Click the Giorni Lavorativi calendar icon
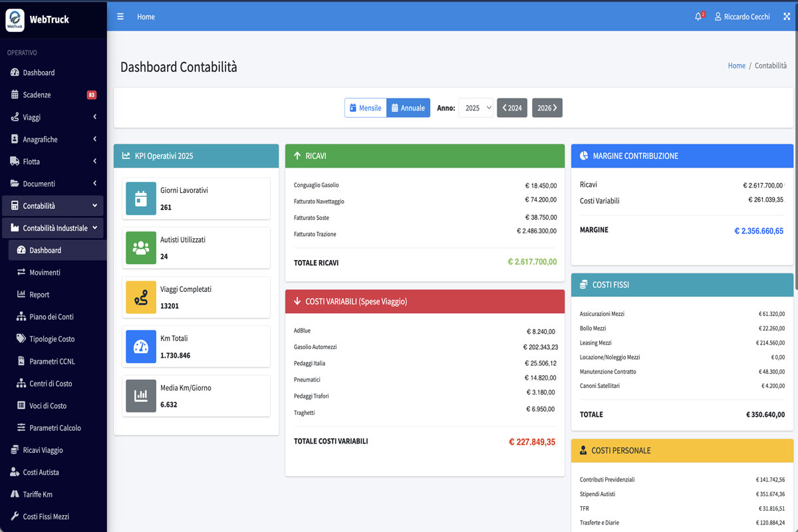Image resolution: width=798 pixels, height=532 pixels. (141, 198)
